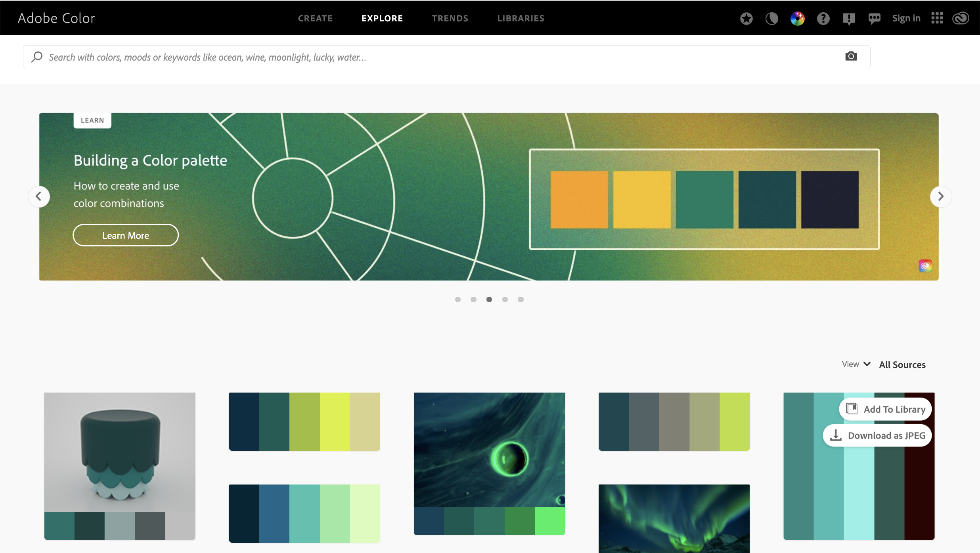Open the aurora borealis image theme
The width and height of the screenshot is (980, 553).
[x=674, y=519]
